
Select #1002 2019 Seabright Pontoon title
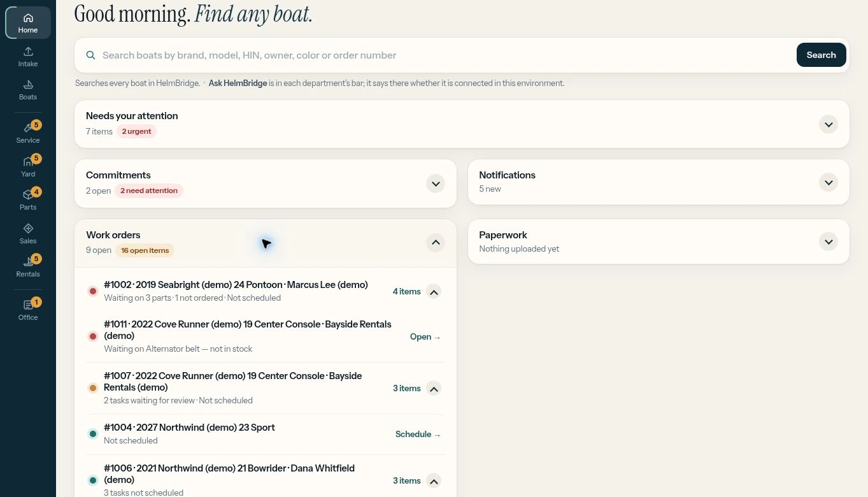(x=236, y=285)
